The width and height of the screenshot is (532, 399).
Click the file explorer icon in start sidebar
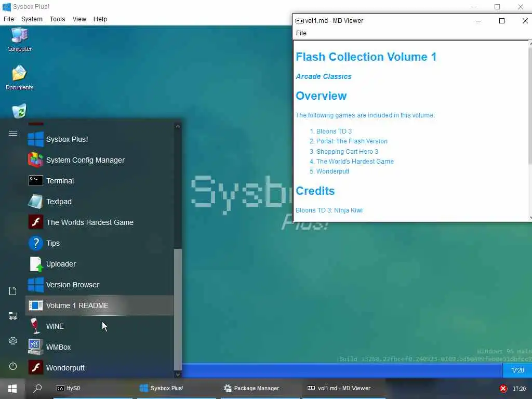click(x=13, y=316)
